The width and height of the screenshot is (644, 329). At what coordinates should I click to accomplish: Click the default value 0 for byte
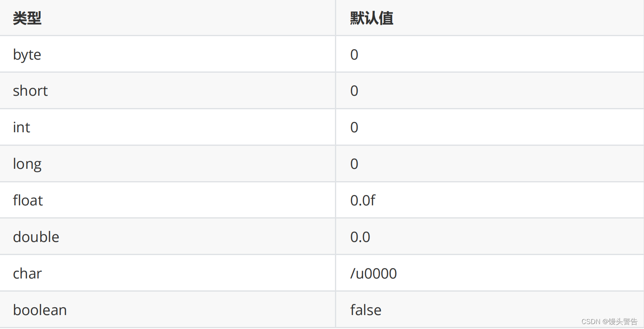354,55
